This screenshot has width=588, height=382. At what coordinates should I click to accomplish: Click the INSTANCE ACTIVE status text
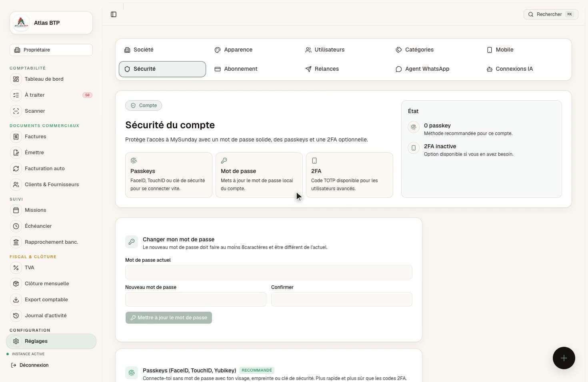(28, 354)
